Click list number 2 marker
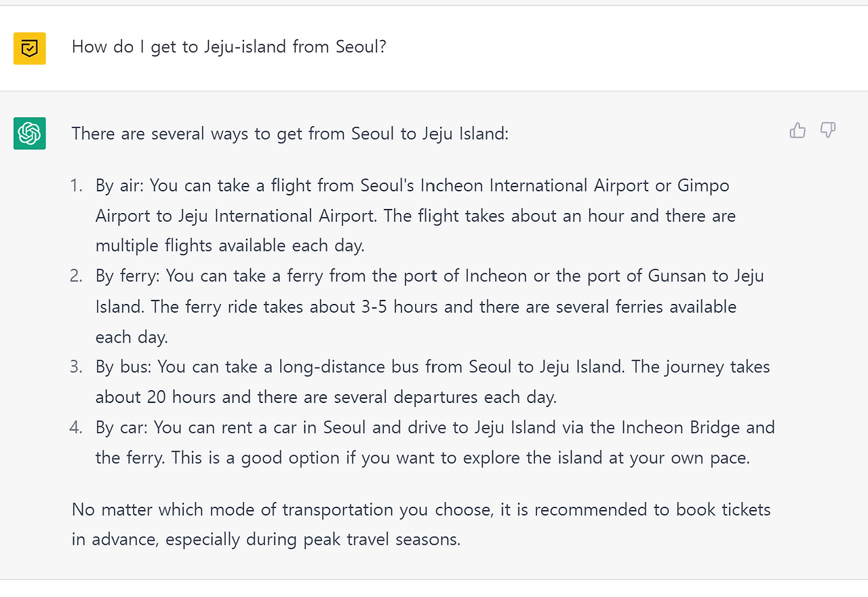868x597 pixels. [76, 276]
